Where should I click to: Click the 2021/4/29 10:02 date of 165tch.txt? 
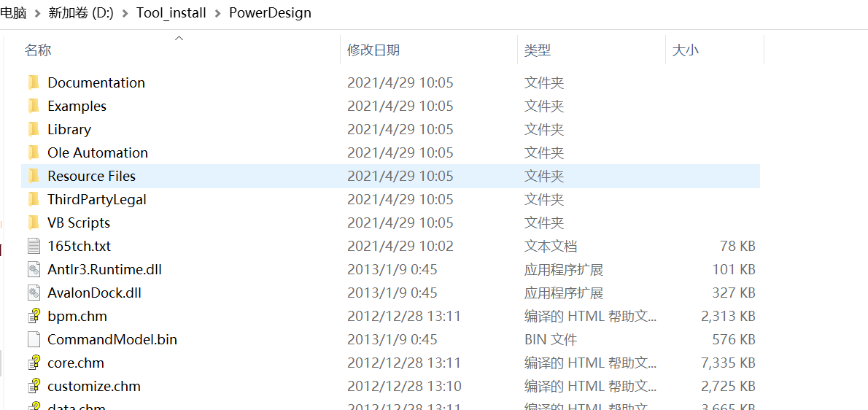click(400, 247)
